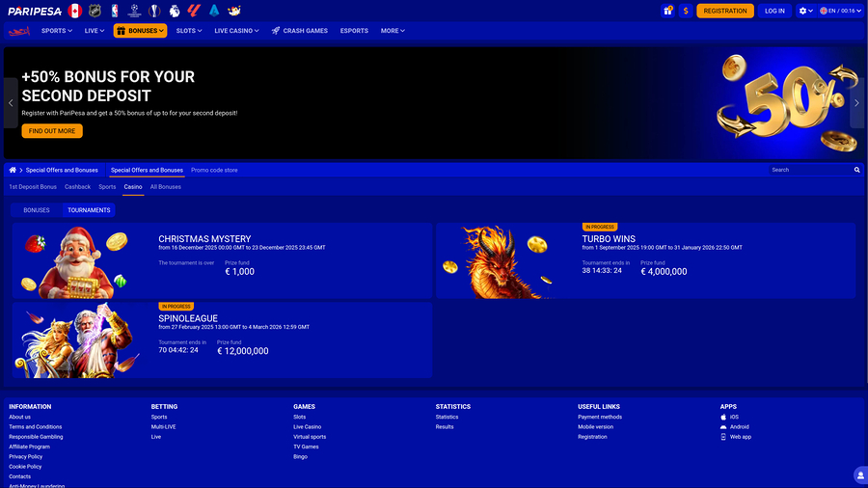Select Special Offers and Bonuses tab
Image resolution: width=868 pixels, height=488 pixels.
147,171
